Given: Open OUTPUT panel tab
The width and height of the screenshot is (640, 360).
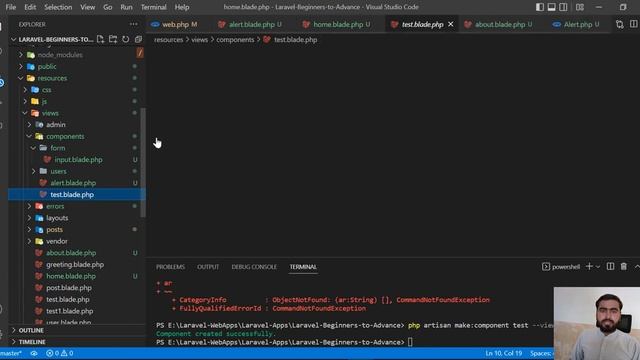Looking at the screenshot, I should [208, 267].
